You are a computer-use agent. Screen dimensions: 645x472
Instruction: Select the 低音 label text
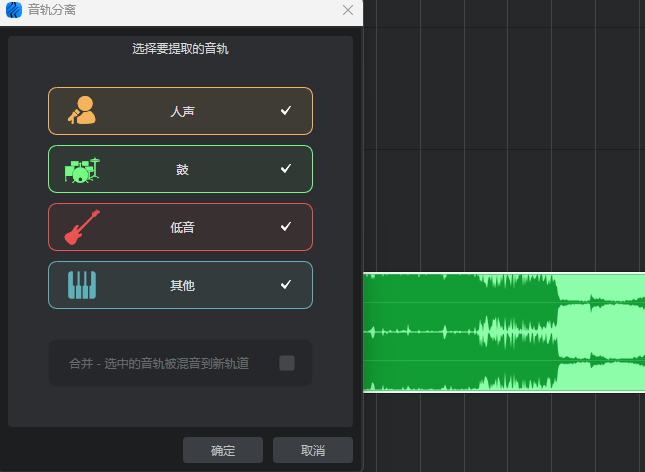tap(182, 227)
